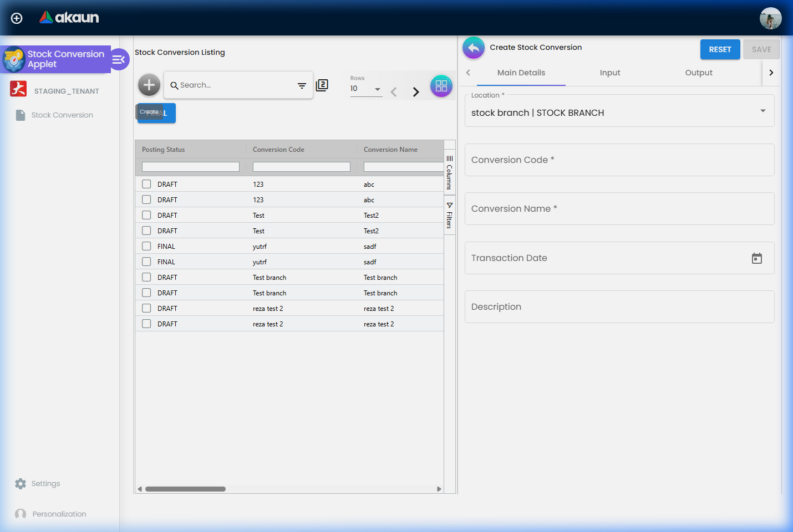The height and width of the screenshot is (532, 793).
Task: Click the next page chevron arrow
Action: tap(416, 91)
